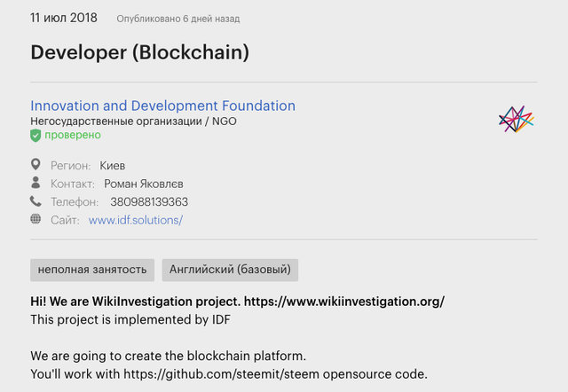Viewport: 568px width, 392px height.
Task: Click the Негосударственные организации / NGO category
Action: [x=133, y=122]
